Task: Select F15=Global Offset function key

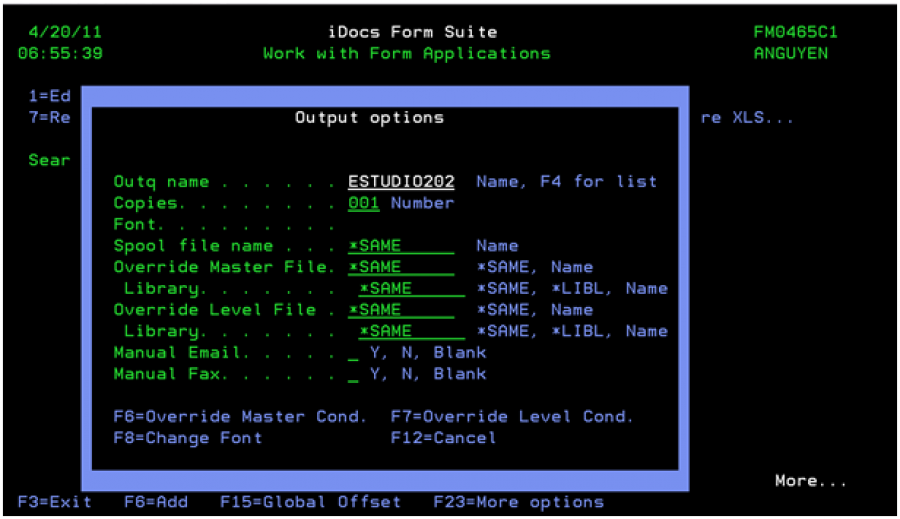Action: [x=310, y=502]
